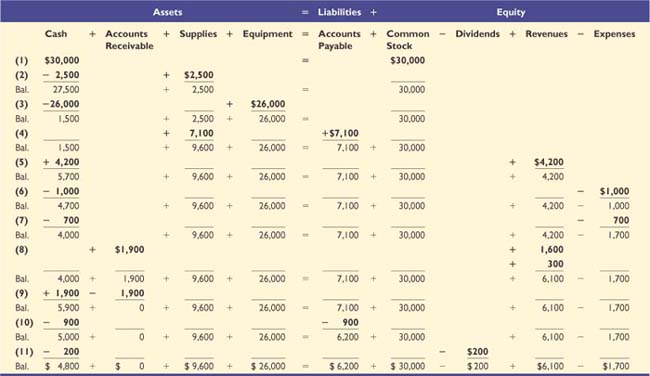Select the 5,000 Cash balance
This screenshot has height=376, width=650.
pyautogui.click(x=68, y=337)
